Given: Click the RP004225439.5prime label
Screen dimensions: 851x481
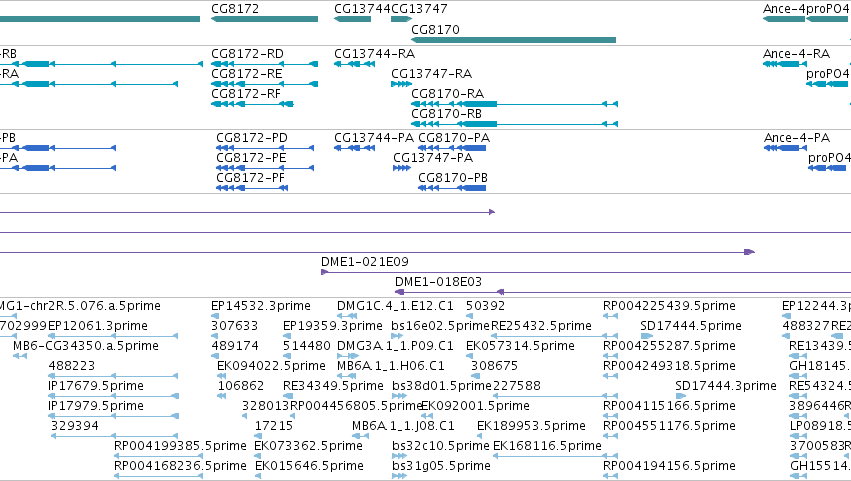Looking at the screenshot, I should tap(669, 306).
